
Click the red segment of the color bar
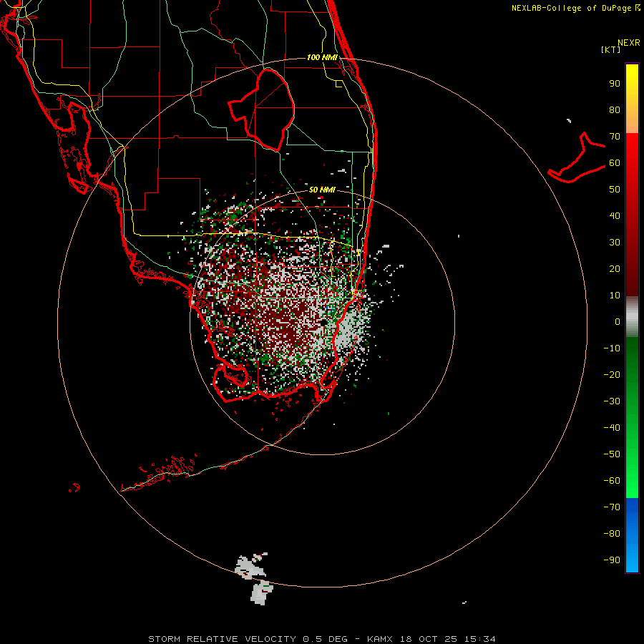[632, 215]
